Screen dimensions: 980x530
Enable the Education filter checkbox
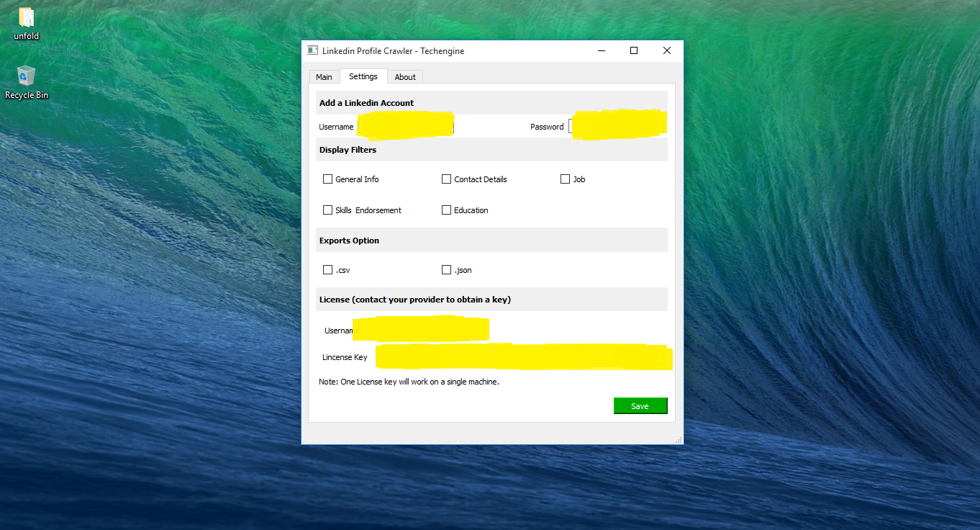[447, 210]
